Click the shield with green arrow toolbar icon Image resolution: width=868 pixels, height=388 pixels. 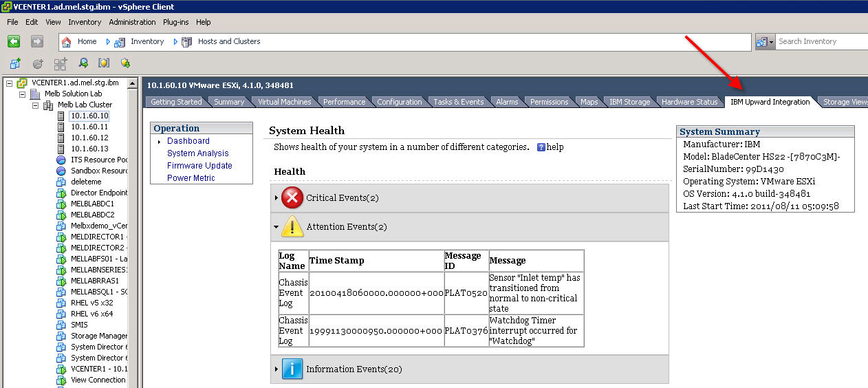(125, 63)
